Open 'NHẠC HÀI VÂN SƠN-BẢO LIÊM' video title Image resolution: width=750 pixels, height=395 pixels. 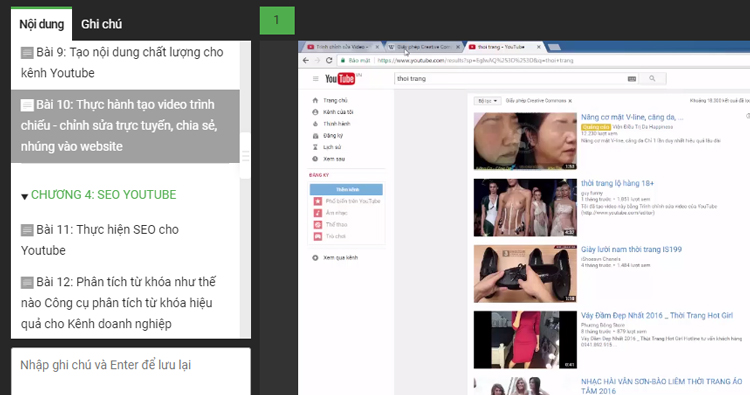[661, 386]
